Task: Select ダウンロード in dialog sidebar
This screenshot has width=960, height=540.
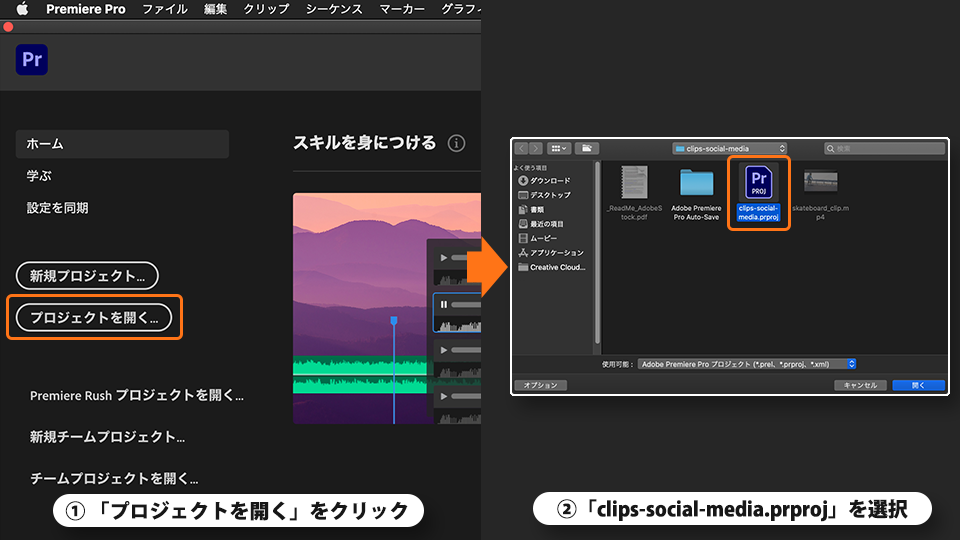Action: [545, 181]
